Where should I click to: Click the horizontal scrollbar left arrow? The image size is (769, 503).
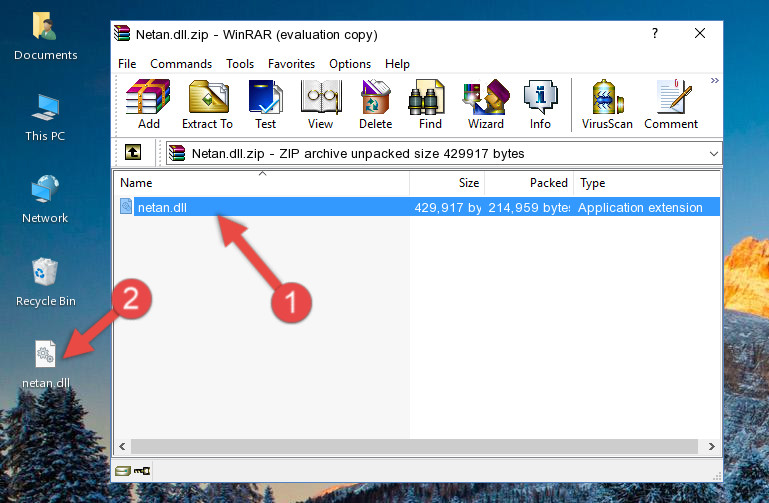click(123, 446)
